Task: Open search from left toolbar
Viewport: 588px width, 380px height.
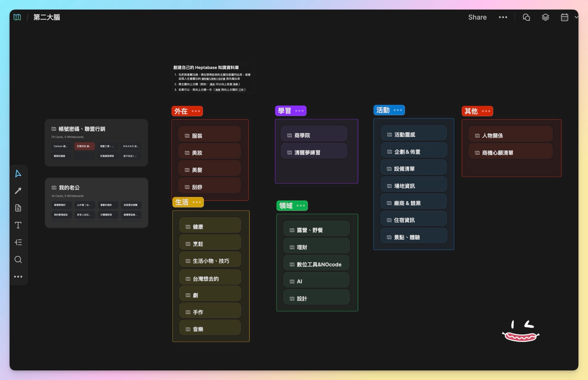Action: (x=18, y=259)
